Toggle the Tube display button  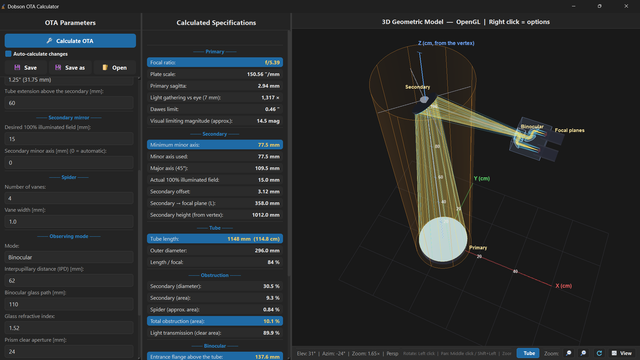pyautogui.click(x=528, y=353)
